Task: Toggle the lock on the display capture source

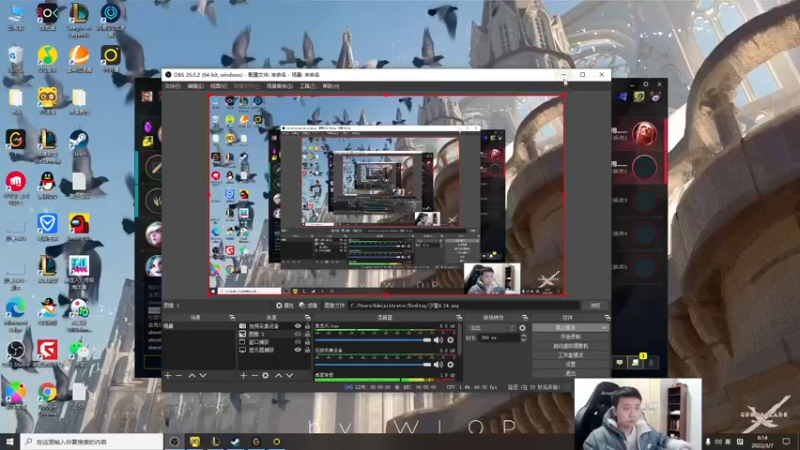Action: pyautogui.click(x=307, y=350)
